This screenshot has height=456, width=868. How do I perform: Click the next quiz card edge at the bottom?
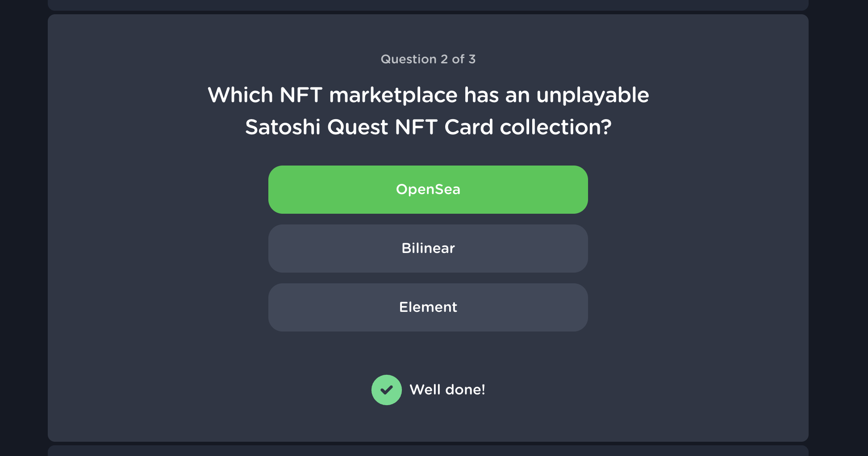point(428,451)
